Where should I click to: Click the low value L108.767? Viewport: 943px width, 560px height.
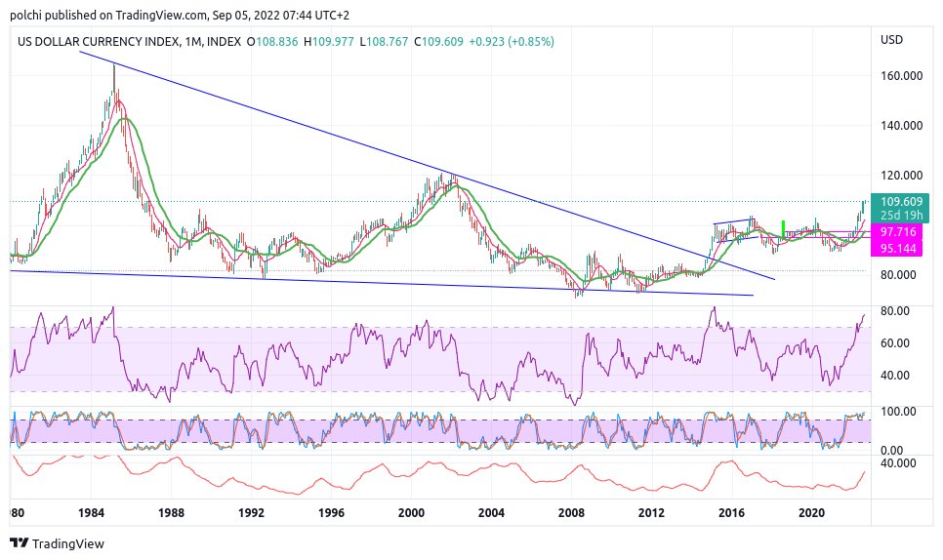click(384, 41)
